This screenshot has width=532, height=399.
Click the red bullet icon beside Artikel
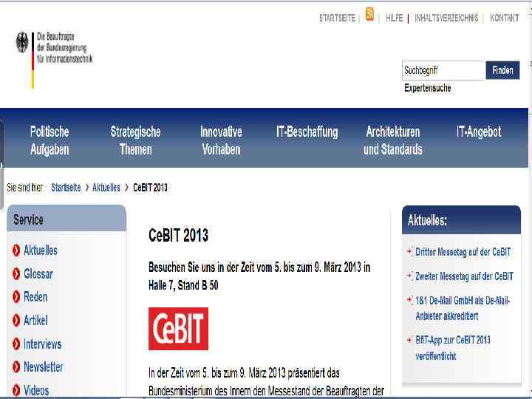[x=16, y=320]
